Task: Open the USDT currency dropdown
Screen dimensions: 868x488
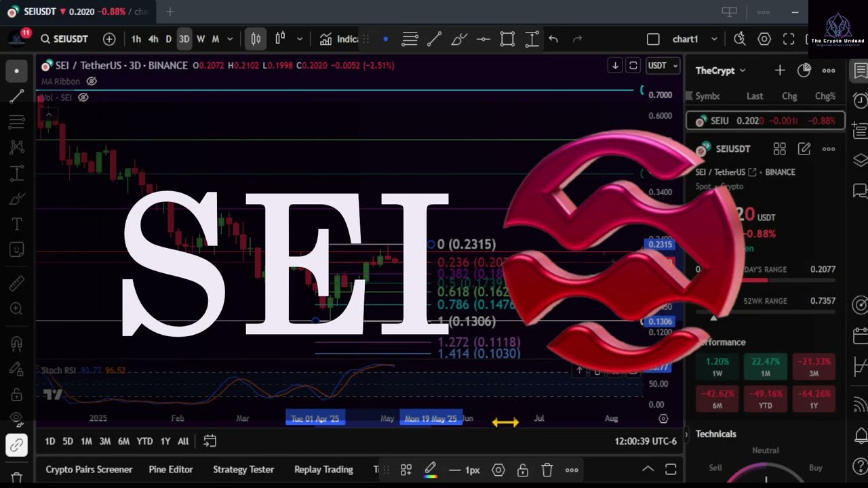Action: point(663,66)
